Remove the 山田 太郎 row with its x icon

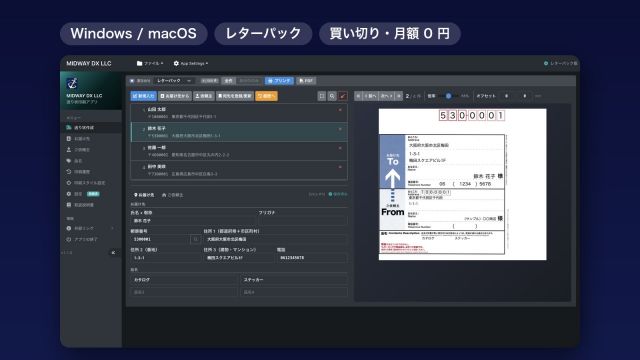point(340,110)
